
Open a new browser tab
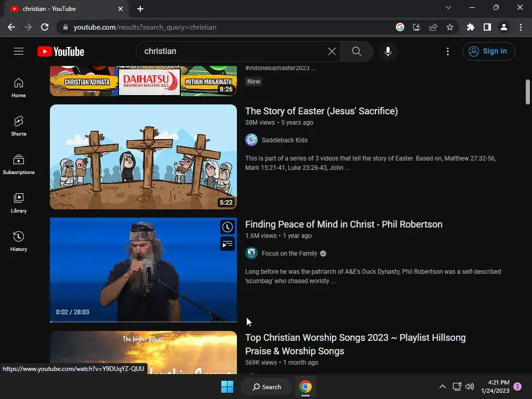pos(140,9)
